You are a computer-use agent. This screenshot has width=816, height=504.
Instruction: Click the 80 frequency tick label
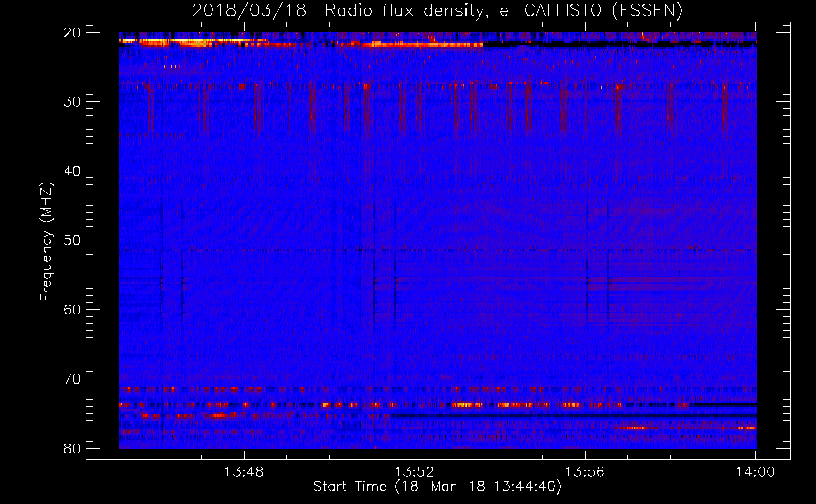tap(73, 449)
